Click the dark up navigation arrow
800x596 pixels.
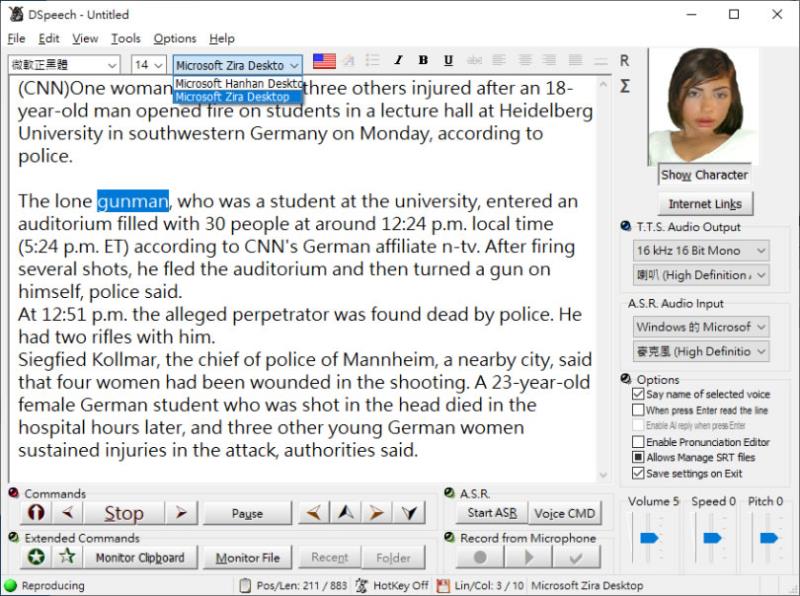pyautogui.click(x=346, y=513)
